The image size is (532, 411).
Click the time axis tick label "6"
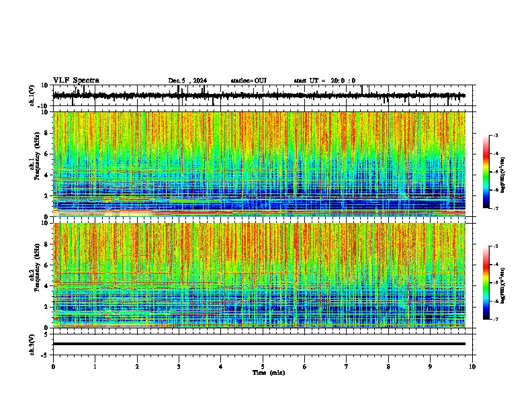pos(305,367)
